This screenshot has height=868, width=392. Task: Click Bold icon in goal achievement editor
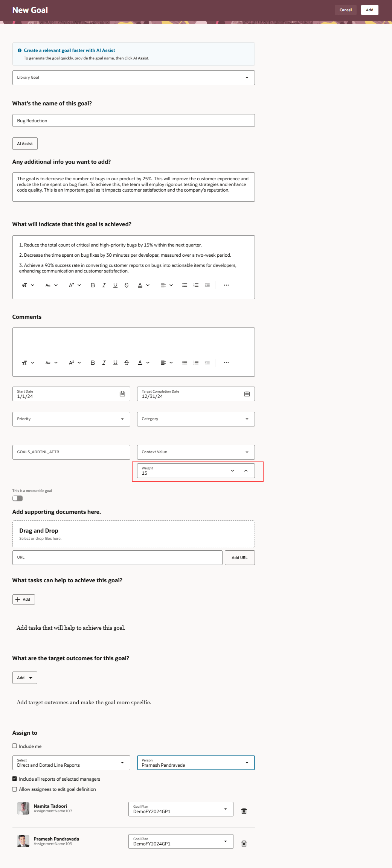point(93,285)
